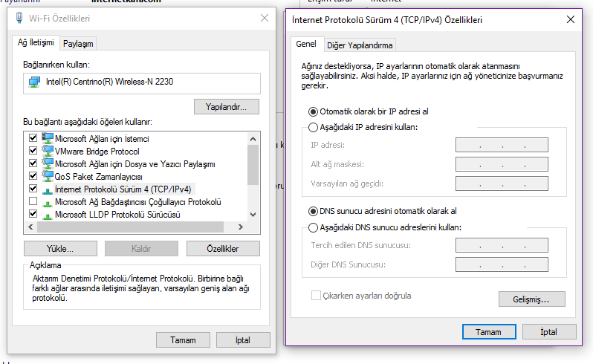Select 'İnternet Protokolü Sürüm 4 (TCP/IPv4)' row text

click(123, 189)
